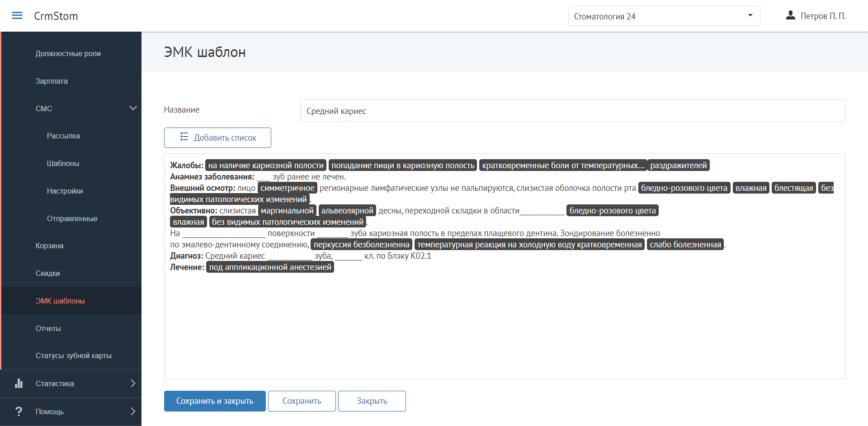The image size is (868, 426).
Task: Go to Рассылка submenu item
Action: point(63,136)
